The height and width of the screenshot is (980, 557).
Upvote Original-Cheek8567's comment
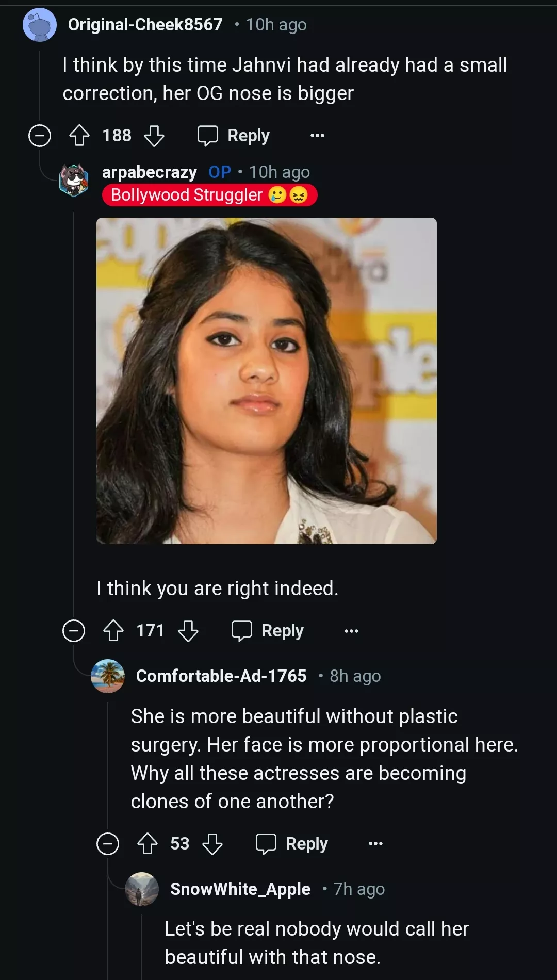(x=79, y=136)
